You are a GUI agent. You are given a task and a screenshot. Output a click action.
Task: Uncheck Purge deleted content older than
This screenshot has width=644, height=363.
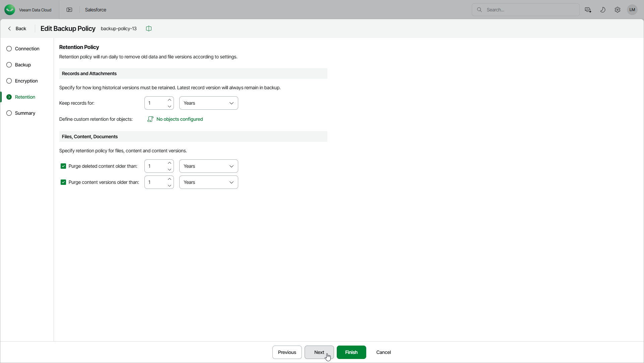tap(63, 166)
